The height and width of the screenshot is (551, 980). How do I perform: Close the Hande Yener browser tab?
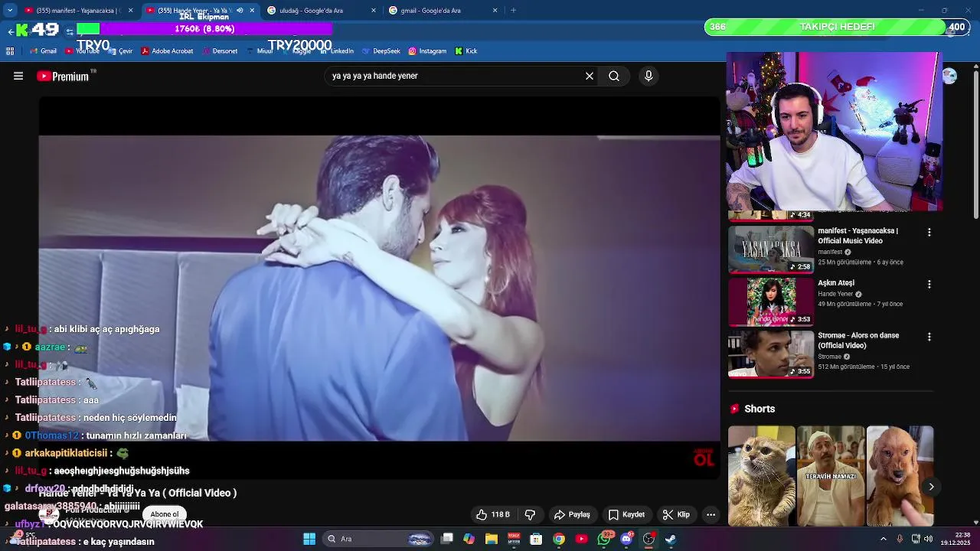pyautogui.click(x=252, y=11)
